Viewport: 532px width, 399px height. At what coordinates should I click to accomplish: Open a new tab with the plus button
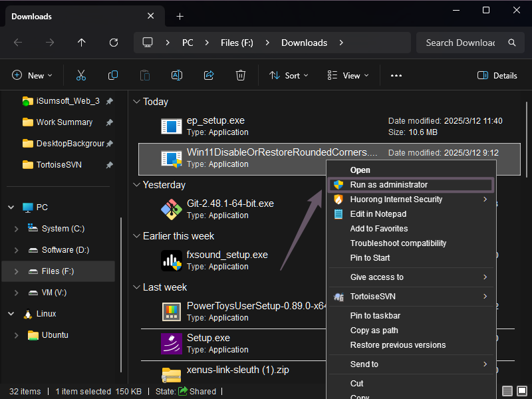(x=179, y=15)
